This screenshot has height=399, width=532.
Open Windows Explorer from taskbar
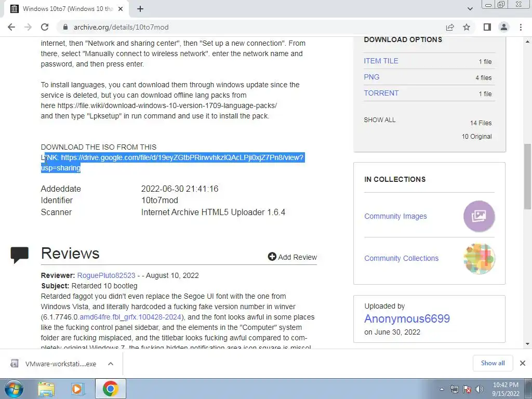(x=46, y=390)
